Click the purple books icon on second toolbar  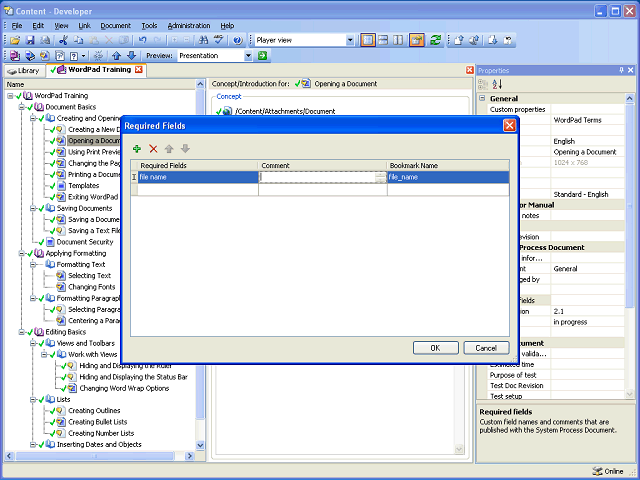pyautogui.click(x=15, y=56)
